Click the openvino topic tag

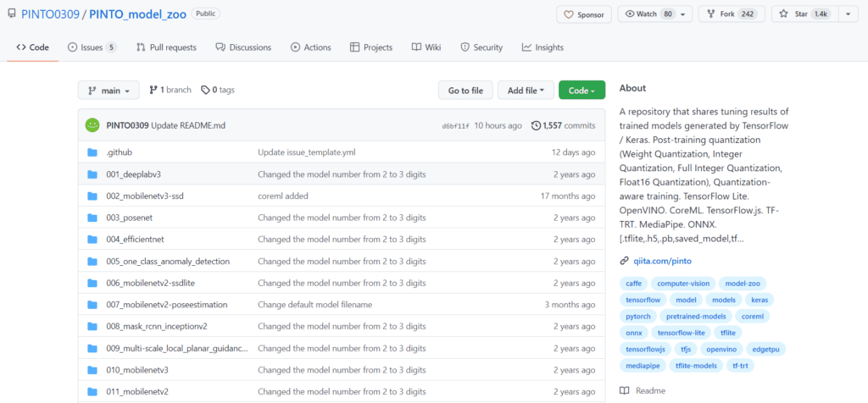click(721, 349)
